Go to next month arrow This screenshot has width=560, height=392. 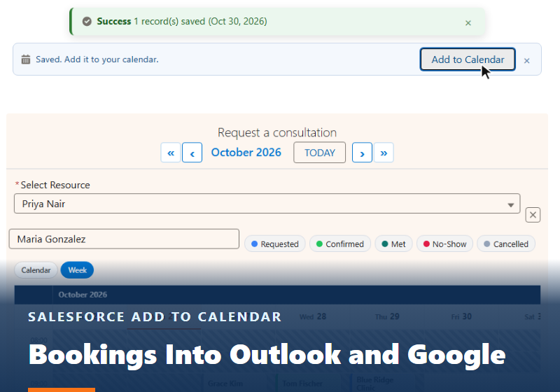tap(362, 153)
